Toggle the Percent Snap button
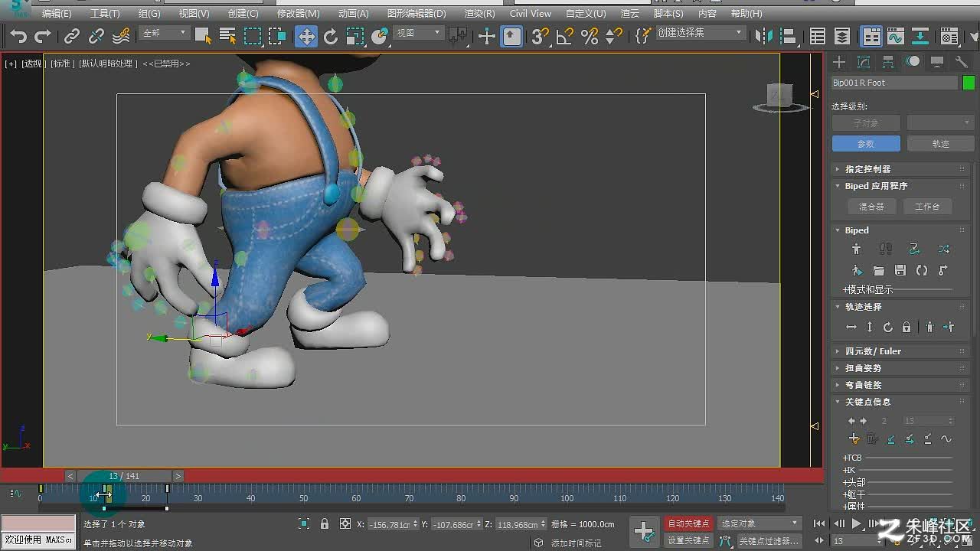This screenshot has height=551, width=980. (x=590, y=36)
